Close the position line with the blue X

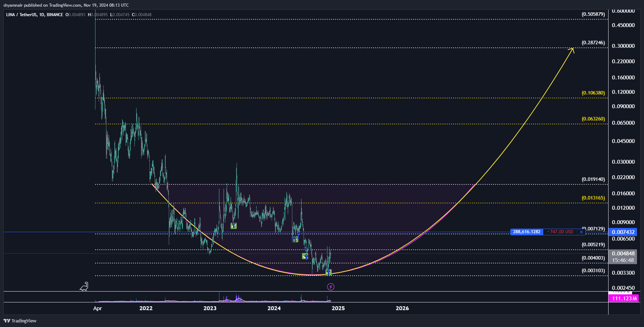581,232
